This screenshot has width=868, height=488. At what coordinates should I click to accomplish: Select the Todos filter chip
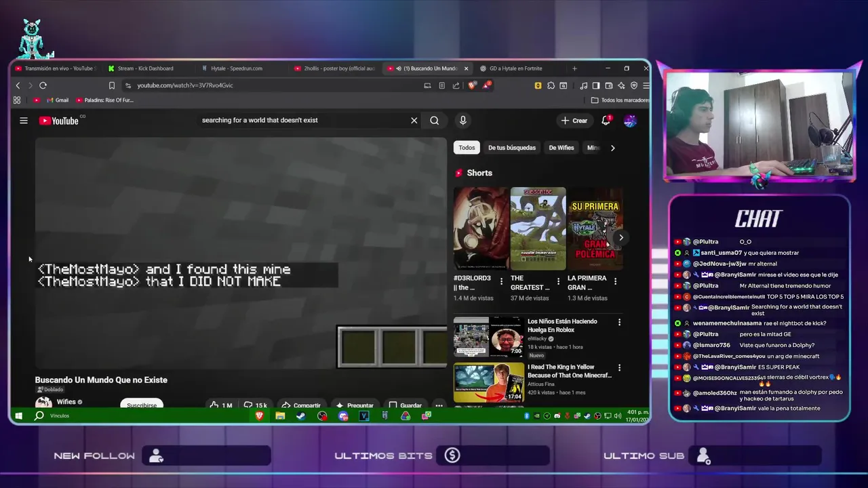tap(467, 148)
